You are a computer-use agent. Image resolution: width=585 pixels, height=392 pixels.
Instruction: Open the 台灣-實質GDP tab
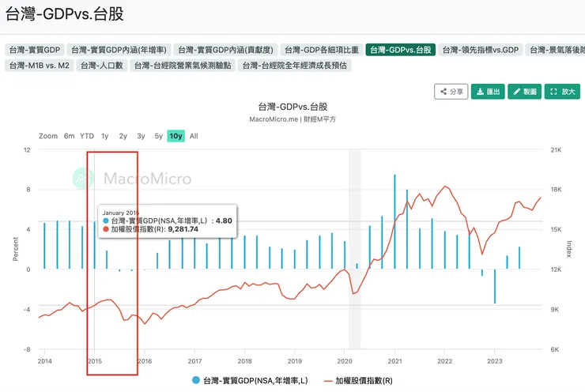click(x=34, y=50)
